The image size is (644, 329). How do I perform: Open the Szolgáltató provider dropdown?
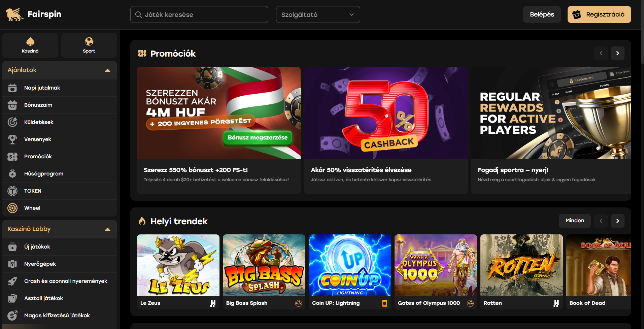pos(318,14)
